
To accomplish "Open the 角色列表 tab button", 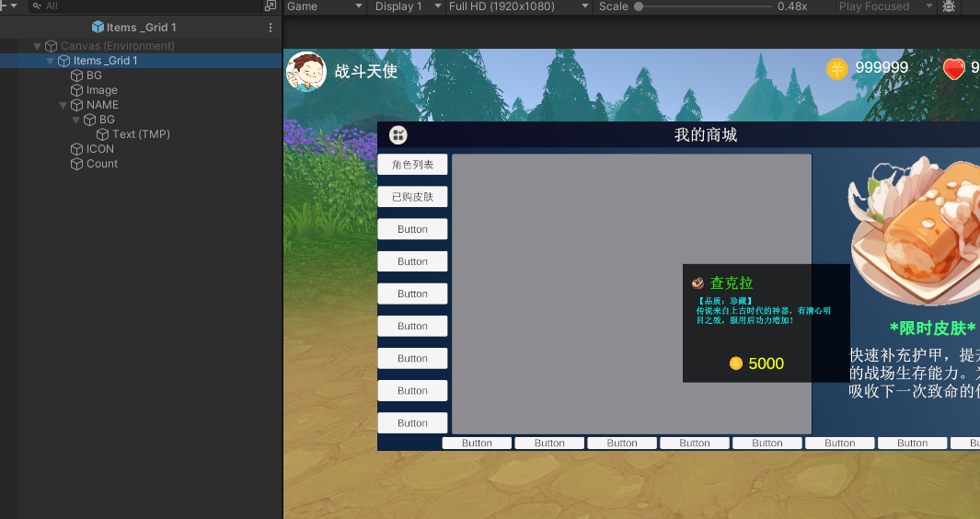I will coord(412,165).
